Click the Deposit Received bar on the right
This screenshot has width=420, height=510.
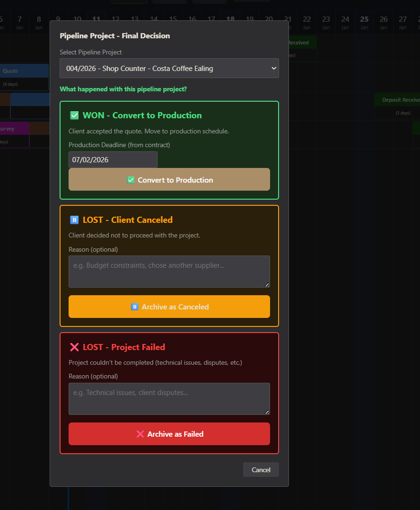point(398,106)
